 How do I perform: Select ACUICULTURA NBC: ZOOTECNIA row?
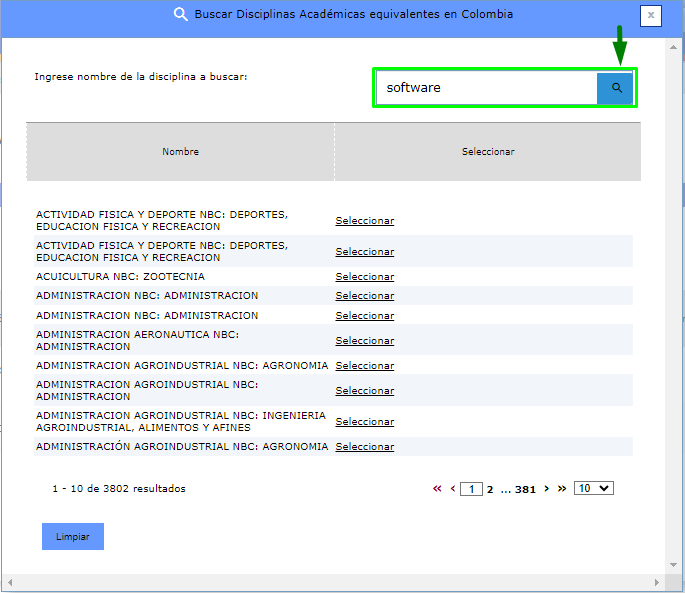(364, 277)
